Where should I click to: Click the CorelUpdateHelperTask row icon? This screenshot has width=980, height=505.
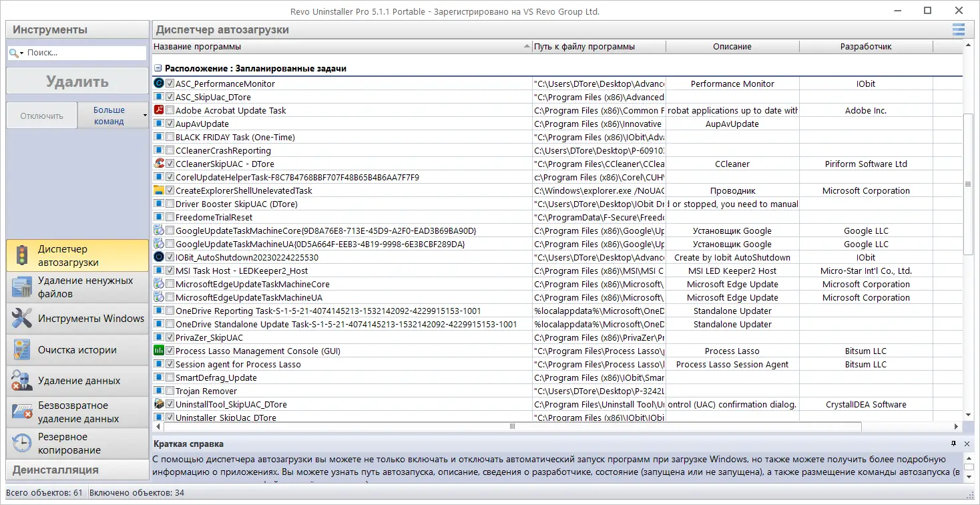pyautogui.click(x=159, y=177)
